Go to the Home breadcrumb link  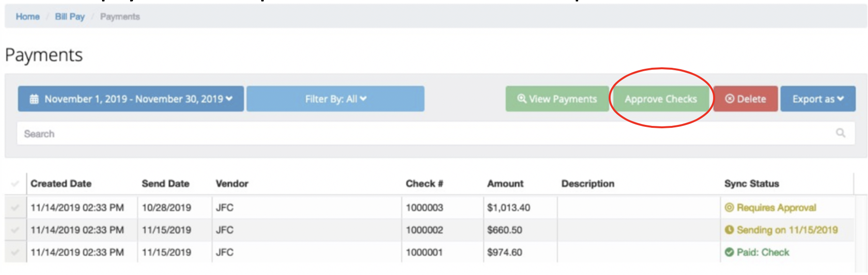[x=28, y=16]
